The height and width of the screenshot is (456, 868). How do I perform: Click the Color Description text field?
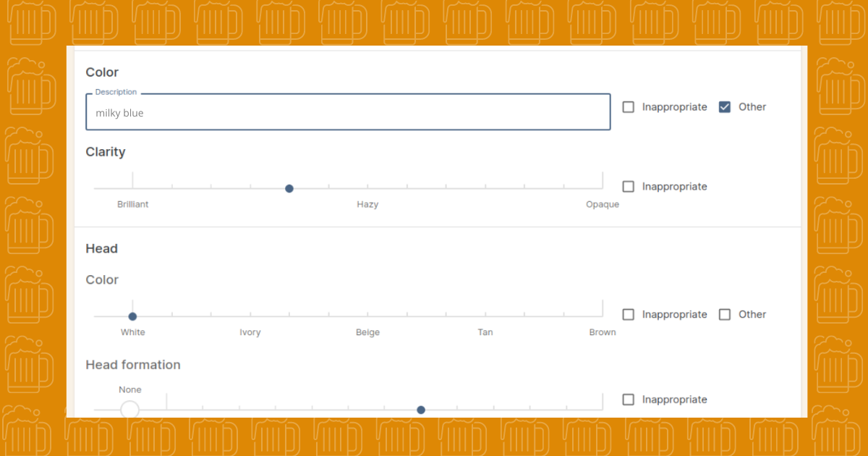tap(347, 113)
